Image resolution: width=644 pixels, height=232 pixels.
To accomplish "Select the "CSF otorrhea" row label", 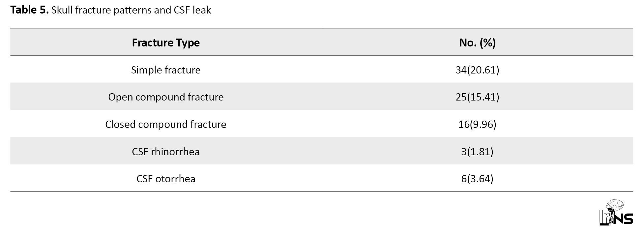I will (166, 179).
